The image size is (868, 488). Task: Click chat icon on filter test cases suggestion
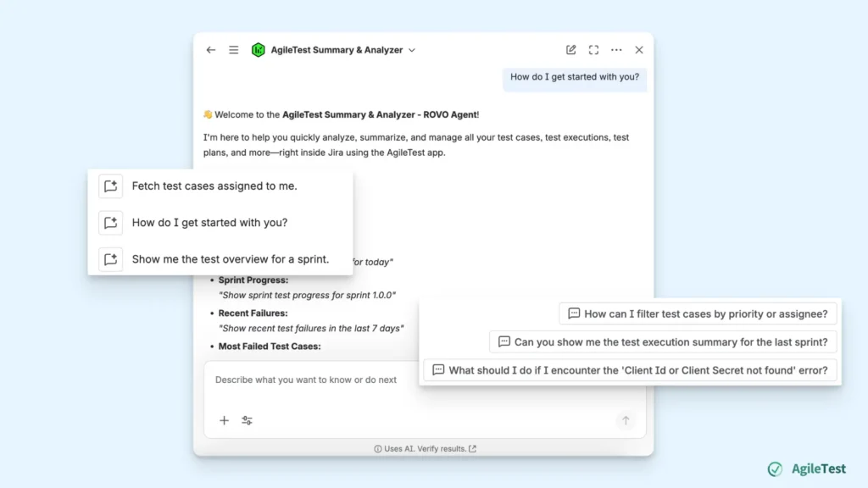click(574, 313)
